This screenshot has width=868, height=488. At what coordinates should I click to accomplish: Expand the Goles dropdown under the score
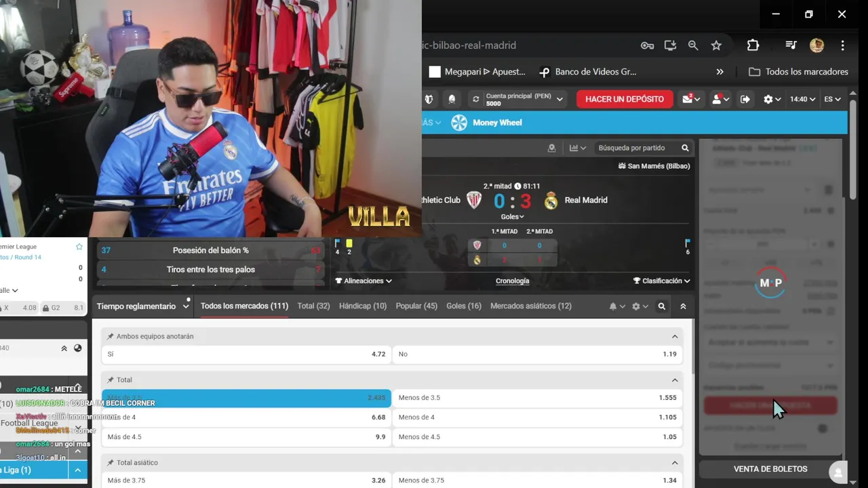point(513,217)
